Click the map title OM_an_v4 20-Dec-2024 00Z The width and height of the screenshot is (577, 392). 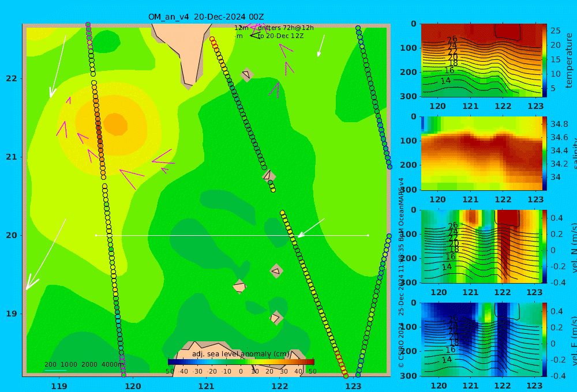(206, 17)
